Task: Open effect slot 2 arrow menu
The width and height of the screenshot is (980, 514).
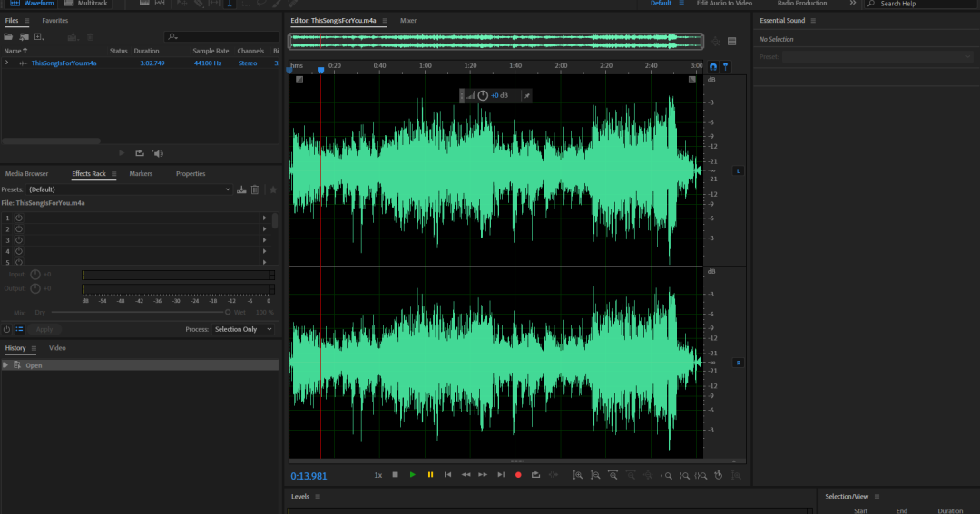Action: click(x=264, y=229)
